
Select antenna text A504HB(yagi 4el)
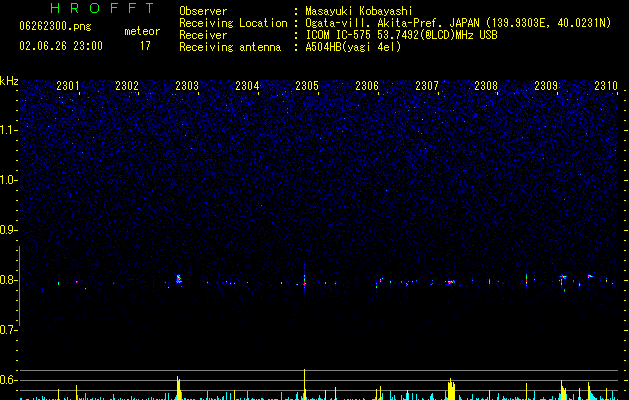point(353,47)
